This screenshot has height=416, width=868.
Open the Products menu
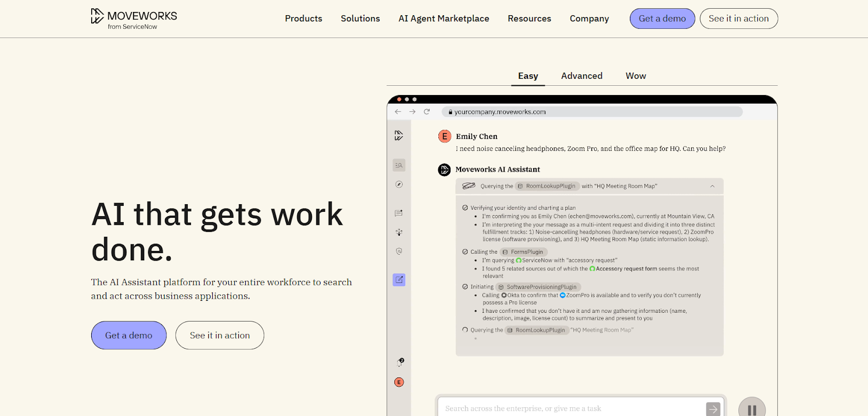303,18
